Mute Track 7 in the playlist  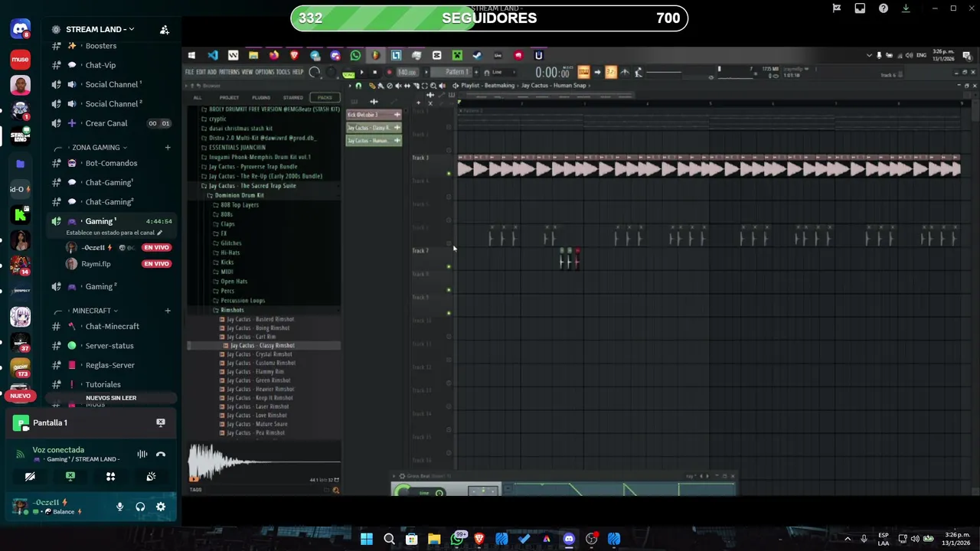449,266
